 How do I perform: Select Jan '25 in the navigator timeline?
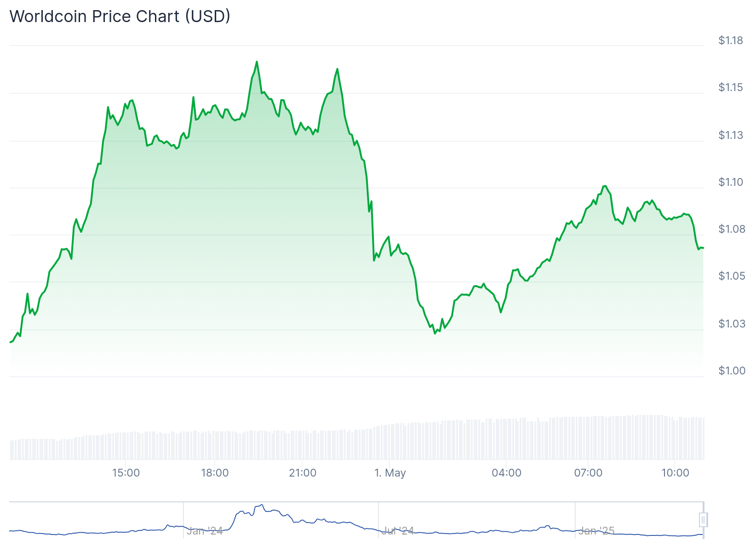point(596,531)
